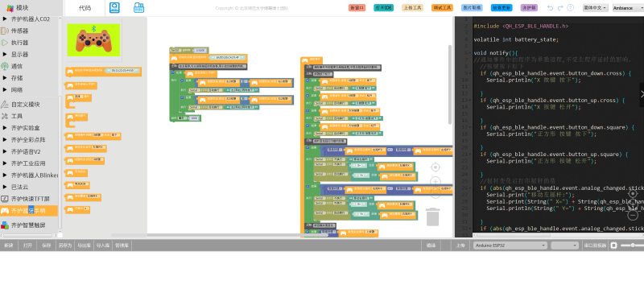This screenshot has height=293, width=644.
Task: Redo the last undone action
Action: (x=560, y=8)
